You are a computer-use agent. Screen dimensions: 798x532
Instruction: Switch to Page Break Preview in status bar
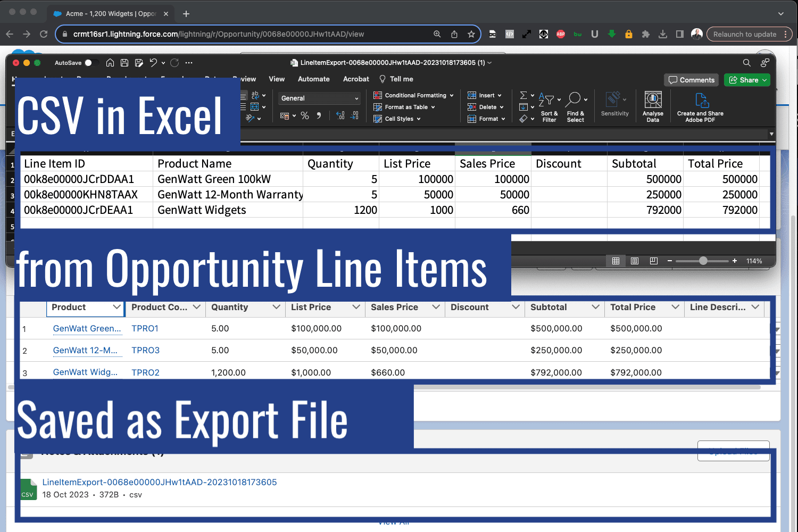[x=654, y=261]
